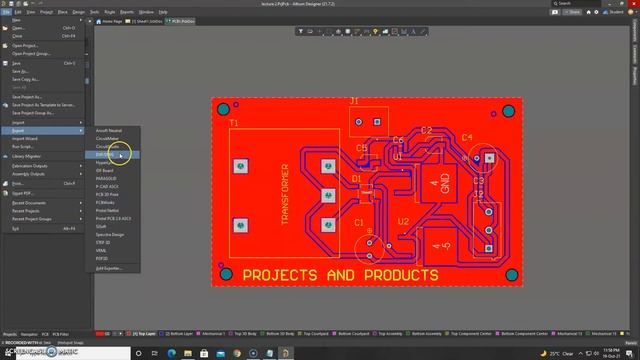Choose STEP 3D in the Export submenu

(112, 242)
